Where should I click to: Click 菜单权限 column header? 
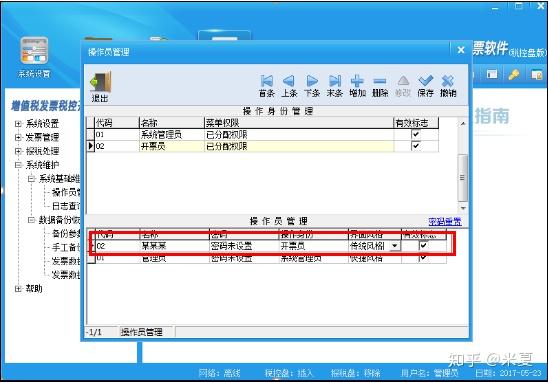pos(299,123)
